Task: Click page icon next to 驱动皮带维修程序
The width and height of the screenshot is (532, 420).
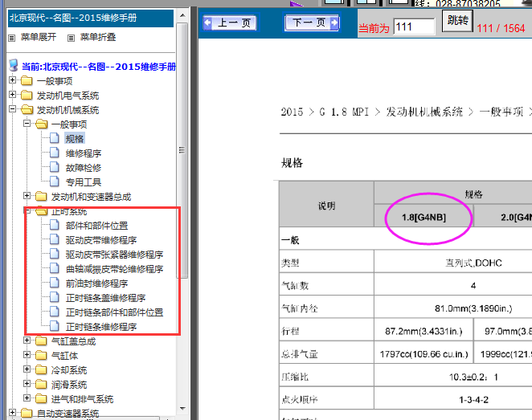Action: click(x=55, y=239)
